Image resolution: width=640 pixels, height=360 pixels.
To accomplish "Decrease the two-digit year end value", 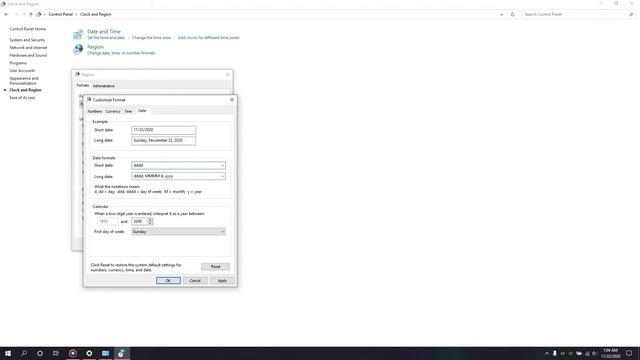I will point(150,223).
